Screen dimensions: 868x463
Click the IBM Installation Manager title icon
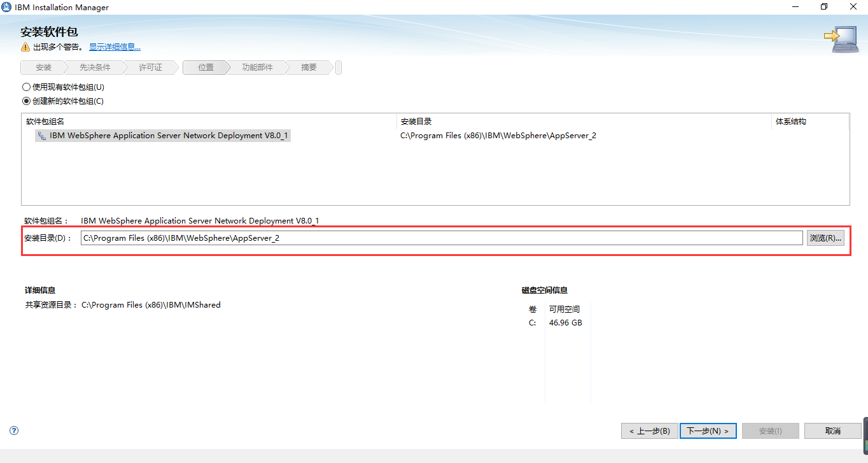tap(8, 7)
